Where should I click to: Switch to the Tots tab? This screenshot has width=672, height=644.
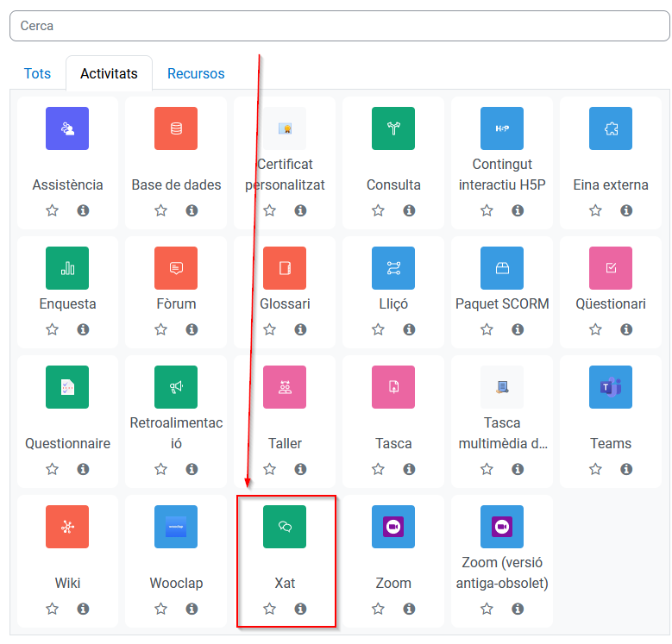[x=37, y=73]
